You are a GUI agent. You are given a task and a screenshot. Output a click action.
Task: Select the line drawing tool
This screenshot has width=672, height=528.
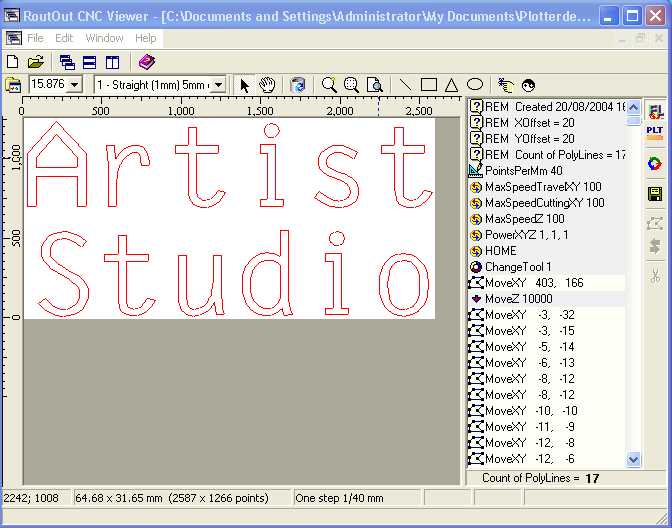405,85
